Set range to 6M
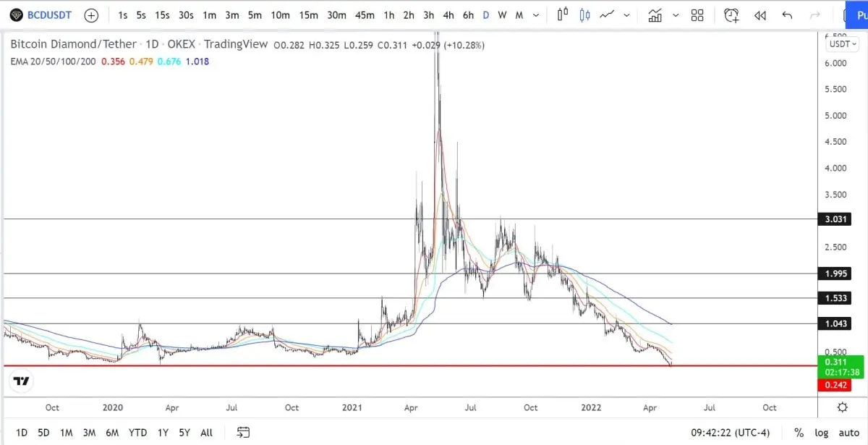This screenshot has height=445, width=868. (x=112, y=433)
